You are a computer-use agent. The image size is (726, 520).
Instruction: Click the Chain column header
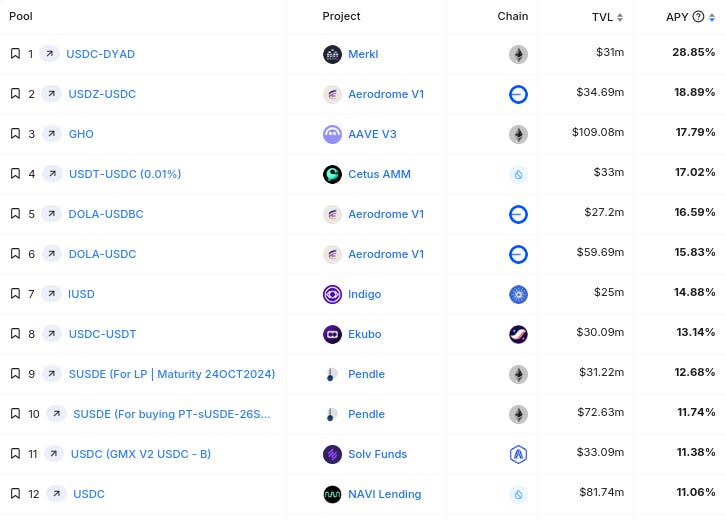tap(513, 16)
